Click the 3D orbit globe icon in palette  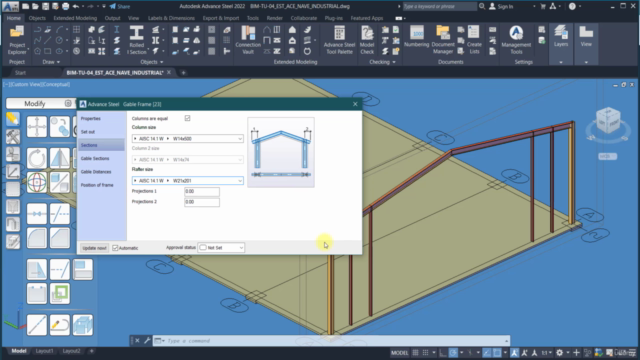pyautogui.click(x=37, y=182)
